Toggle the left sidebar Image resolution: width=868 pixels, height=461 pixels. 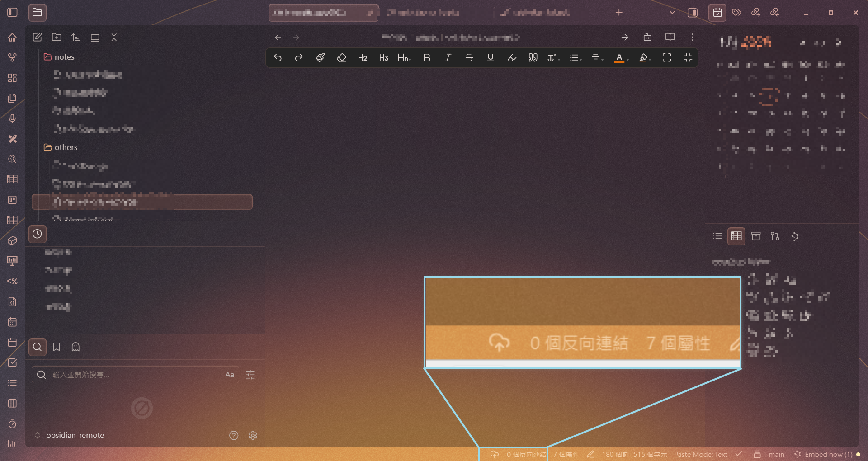tap(12, 12)
